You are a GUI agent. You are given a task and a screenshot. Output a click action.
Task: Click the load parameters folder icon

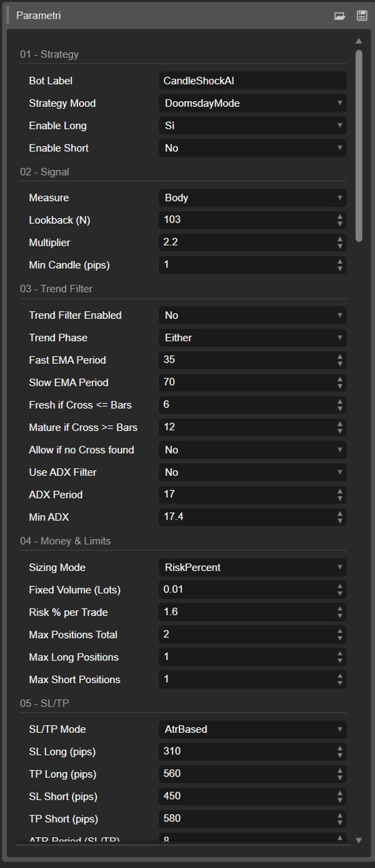[339, 16]
